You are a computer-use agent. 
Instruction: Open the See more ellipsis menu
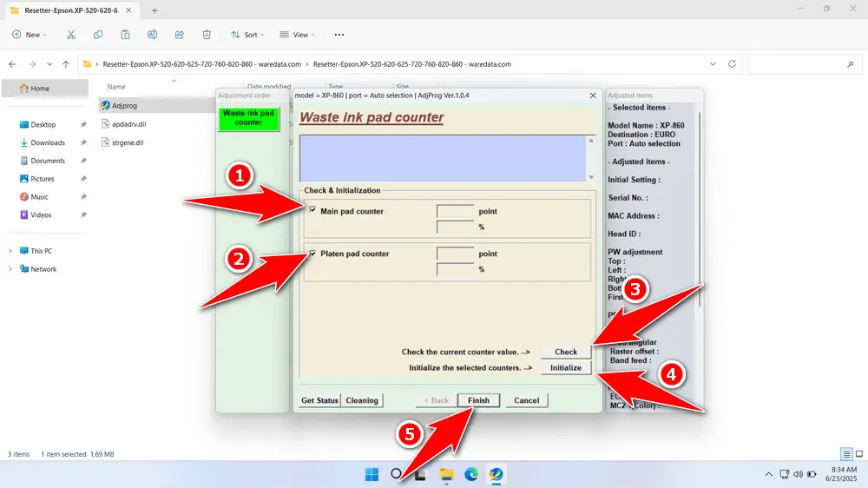(339, 35)
